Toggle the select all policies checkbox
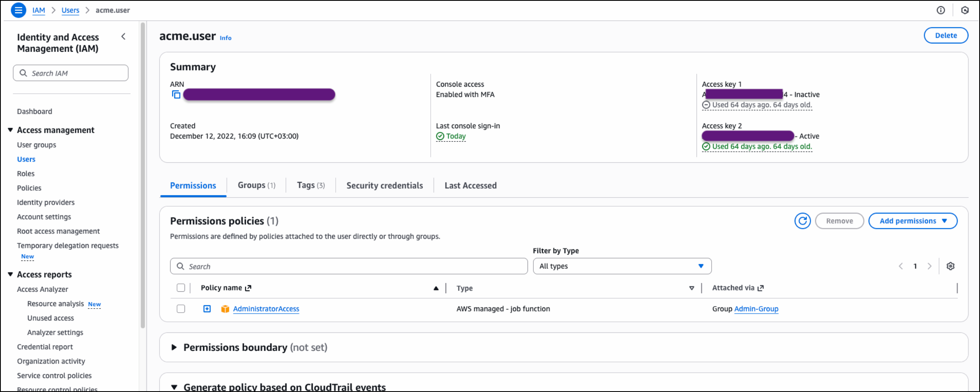980x392 pixels. [181, 288]
